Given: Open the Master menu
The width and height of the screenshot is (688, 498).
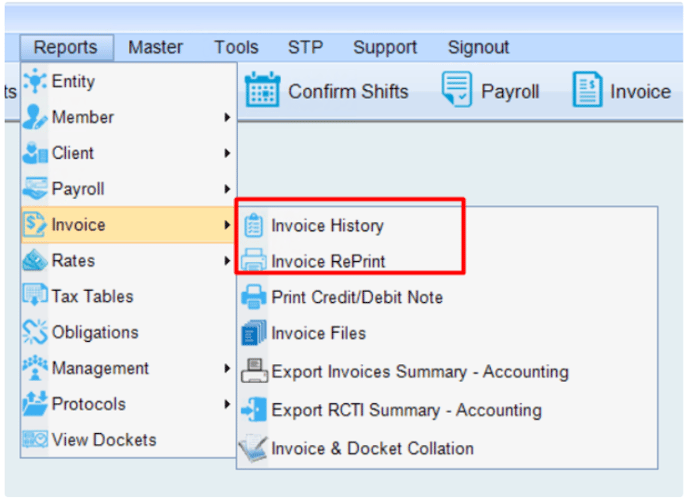Looking at the screenshot, I should pyautogui.click(x=155, y=47).
